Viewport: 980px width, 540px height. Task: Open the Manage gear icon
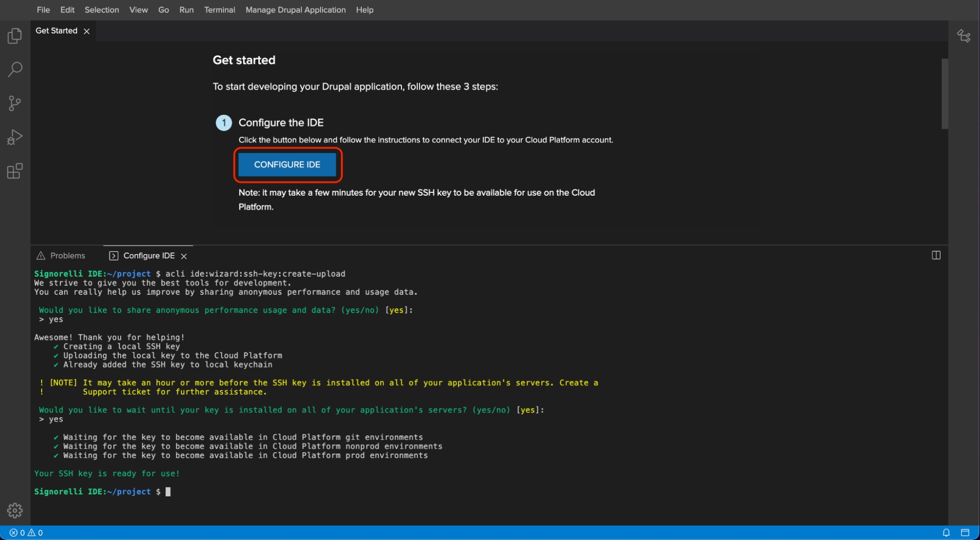(15, 511)
